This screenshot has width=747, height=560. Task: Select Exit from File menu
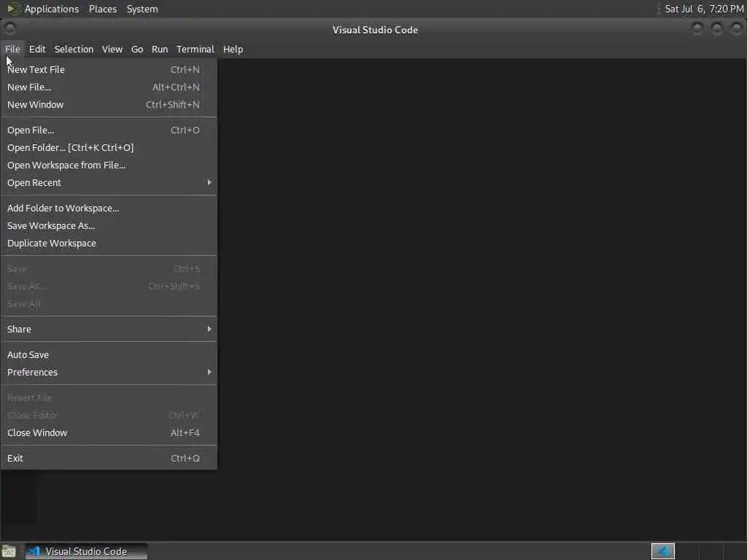point(109,458)
